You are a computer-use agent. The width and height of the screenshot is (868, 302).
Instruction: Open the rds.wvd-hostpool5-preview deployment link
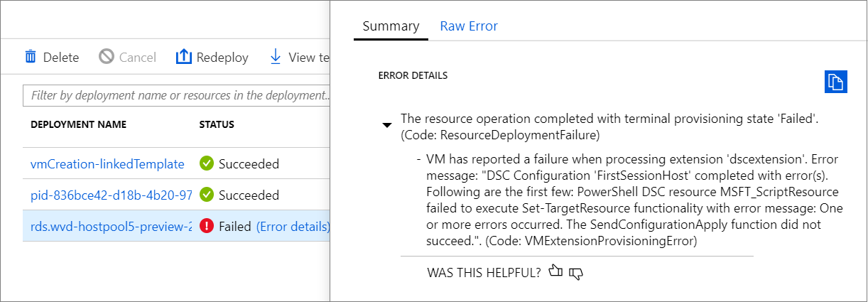[x=112, y=227]
